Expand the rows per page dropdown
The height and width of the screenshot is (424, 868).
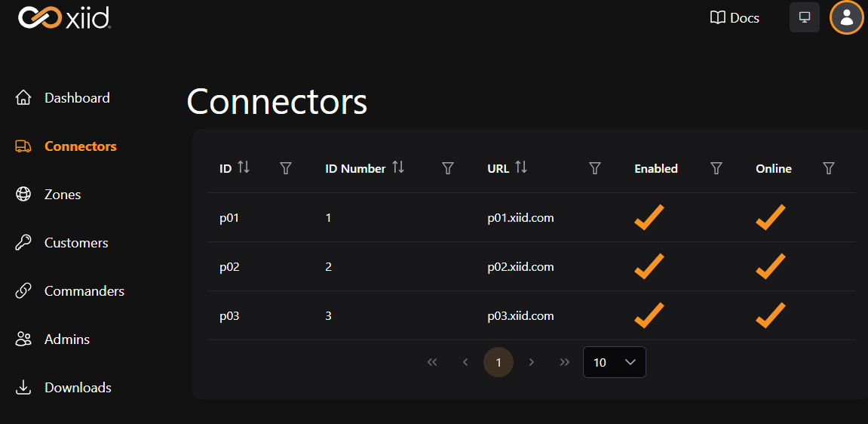(x=614, y=362)
